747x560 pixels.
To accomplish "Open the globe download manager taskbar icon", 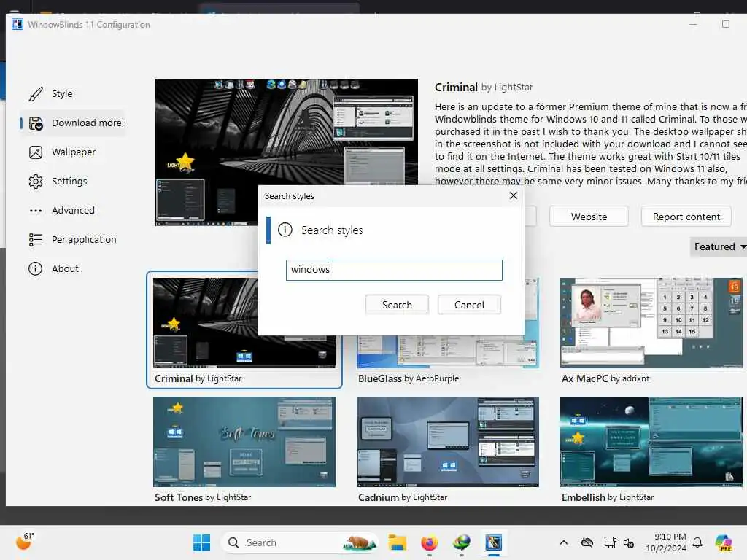I will [x=461, y=542].
